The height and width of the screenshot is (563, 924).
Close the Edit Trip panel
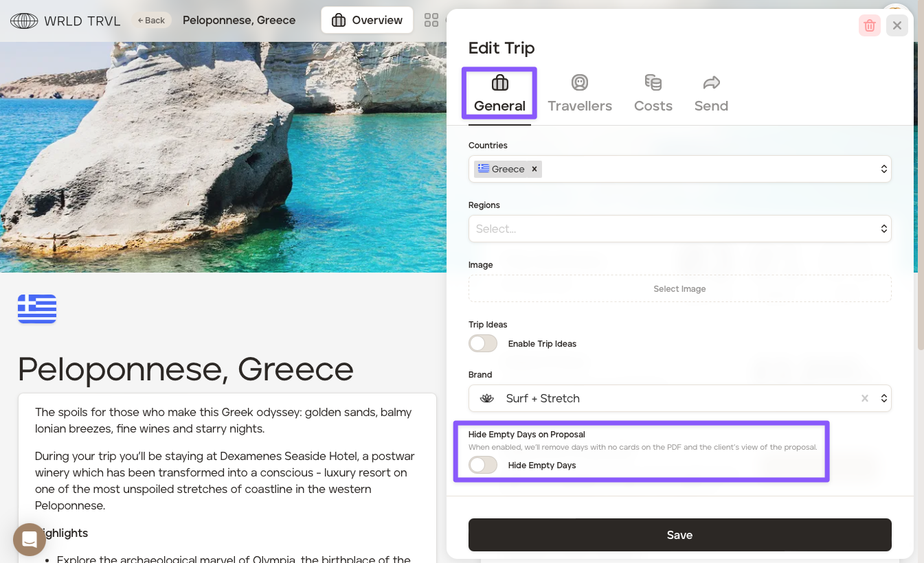click(x=897, y=26)
